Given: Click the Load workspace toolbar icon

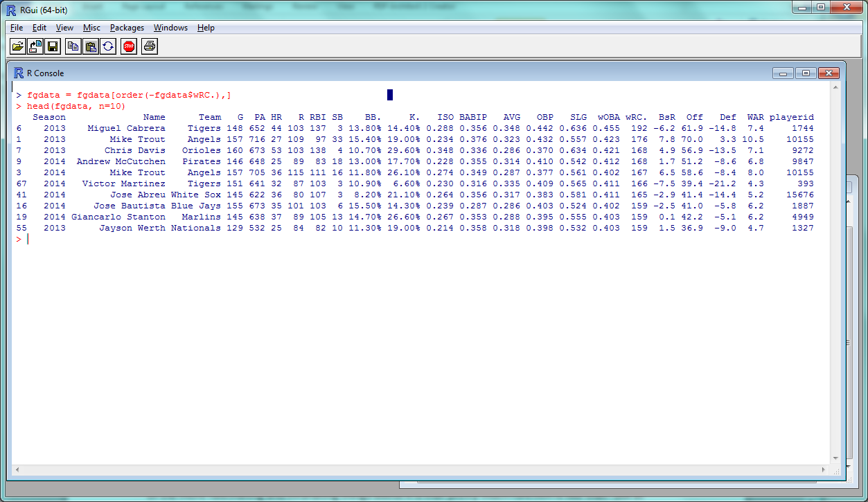Looking at the screenshot, I should [x=35, y=46].
